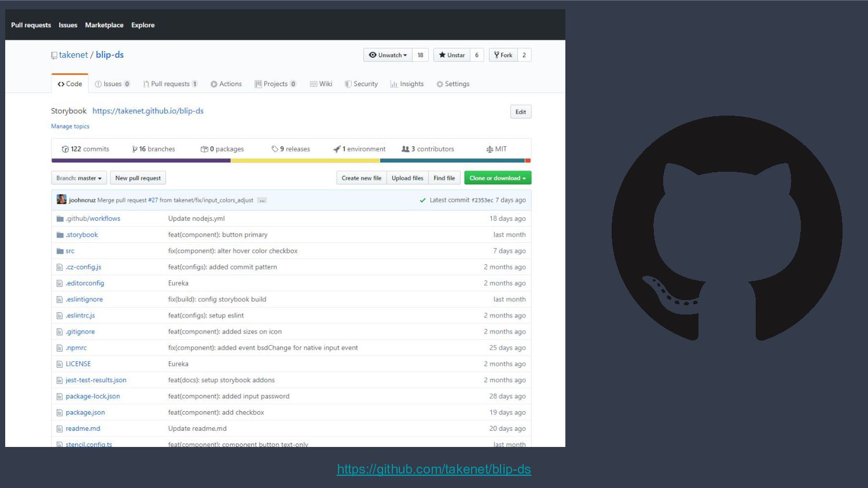Click the purple segment of language bar
Viewport: 868px width, 488px height.
pos(141,161)
